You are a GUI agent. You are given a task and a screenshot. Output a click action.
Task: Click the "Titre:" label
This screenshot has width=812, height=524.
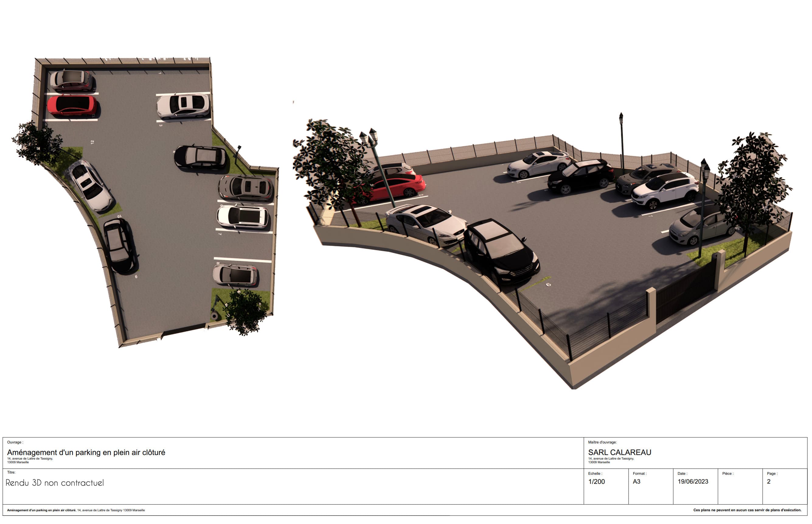(11, 472)
